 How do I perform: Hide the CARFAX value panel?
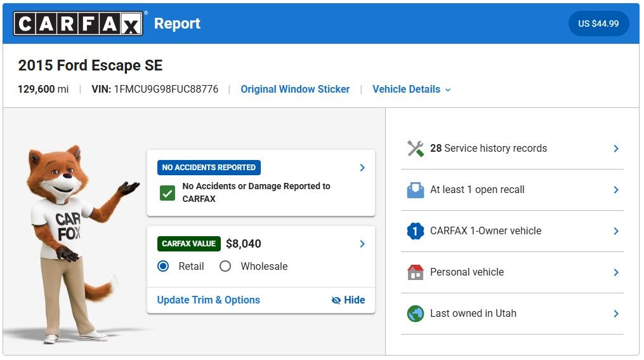point(348,300)
